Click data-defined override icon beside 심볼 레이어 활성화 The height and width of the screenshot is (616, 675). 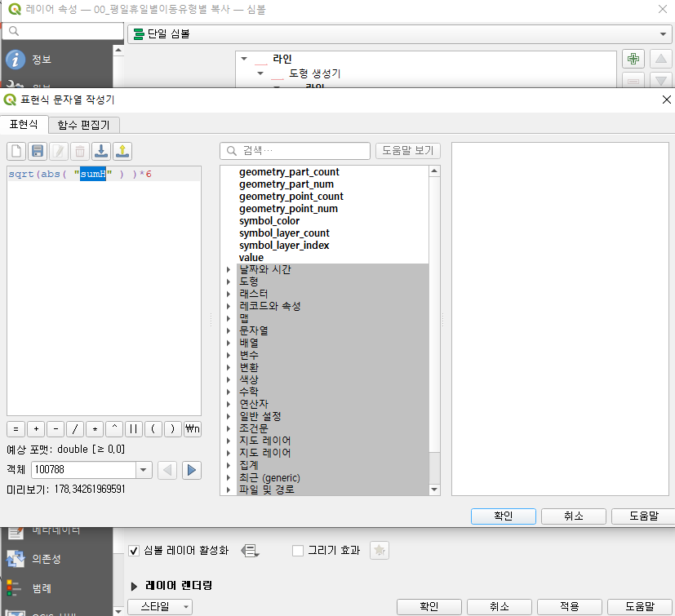250,551
